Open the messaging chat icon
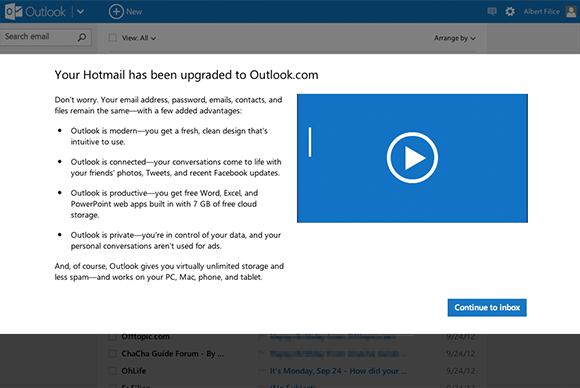This screenshot has width=580, height=388. pyautogui.click(x=492, y=11)
